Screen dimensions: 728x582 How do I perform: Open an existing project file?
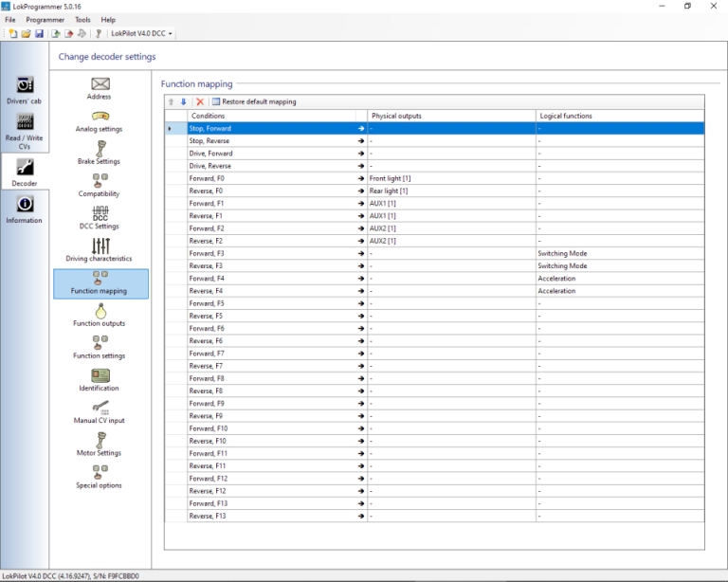[26, 33]
